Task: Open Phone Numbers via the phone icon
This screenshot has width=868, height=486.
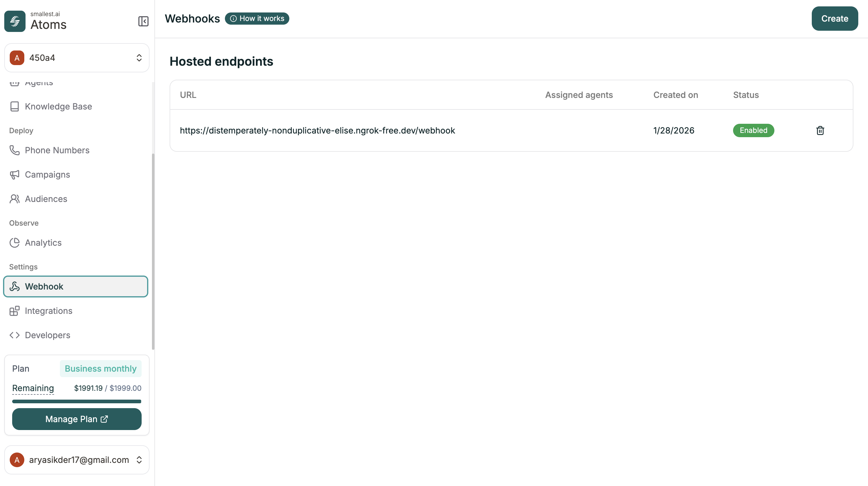Action: 15,151
